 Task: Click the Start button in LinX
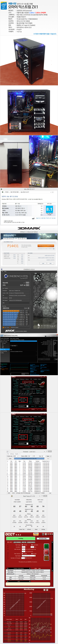[x=10, y=458]
